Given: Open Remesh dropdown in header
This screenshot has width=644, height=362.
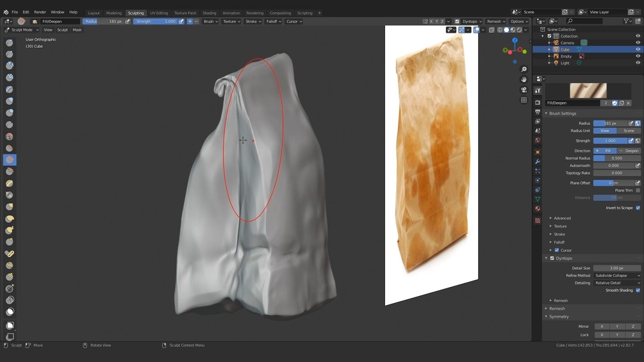Looking at the screenshot, I should click(496, 21).
